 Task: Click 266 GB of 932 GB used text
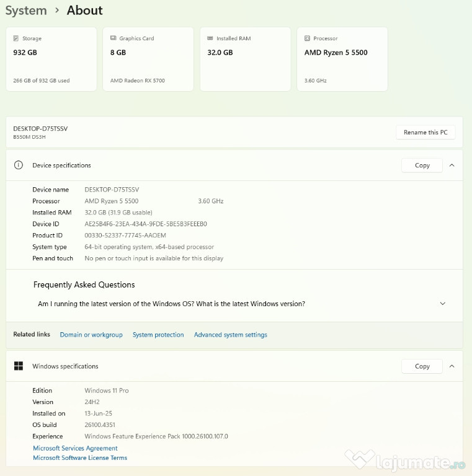[x=42, y=81]
